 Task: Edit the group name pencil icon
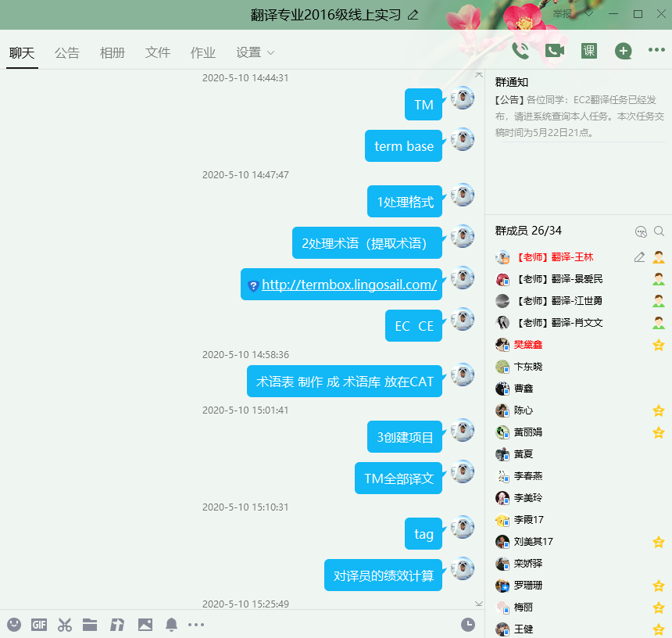tap(413, 15)
